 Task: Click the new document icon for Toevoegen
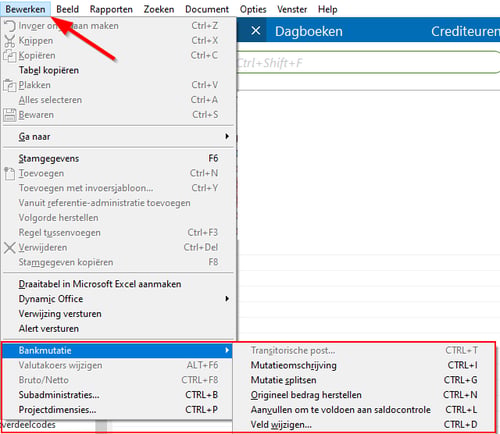10,173
